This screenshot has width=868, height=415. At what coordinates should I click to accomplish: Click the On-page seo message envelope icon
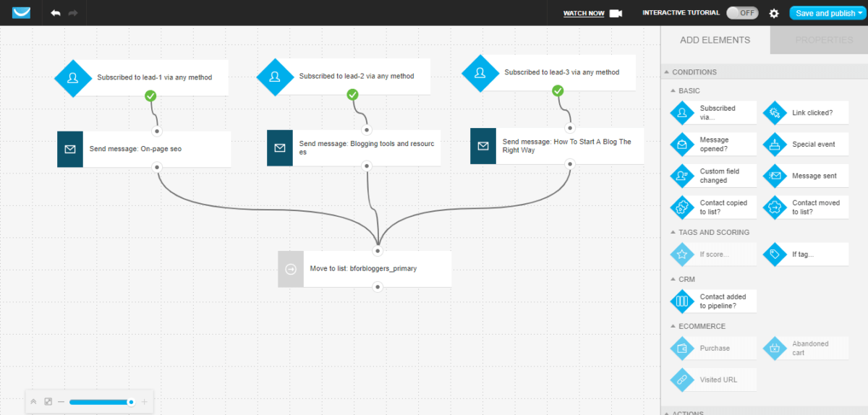[x=70, y=150]
